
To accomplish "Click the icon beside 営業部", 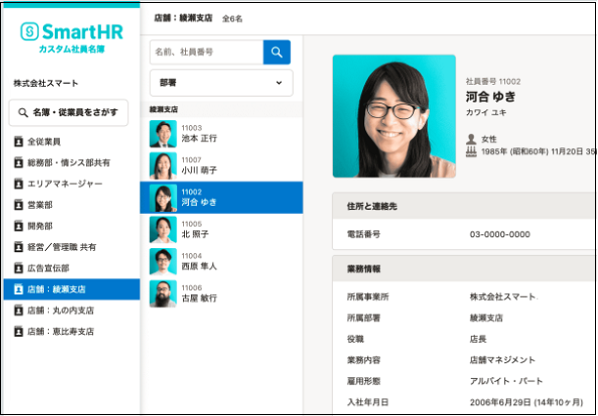I will click(x=18, y=205).
